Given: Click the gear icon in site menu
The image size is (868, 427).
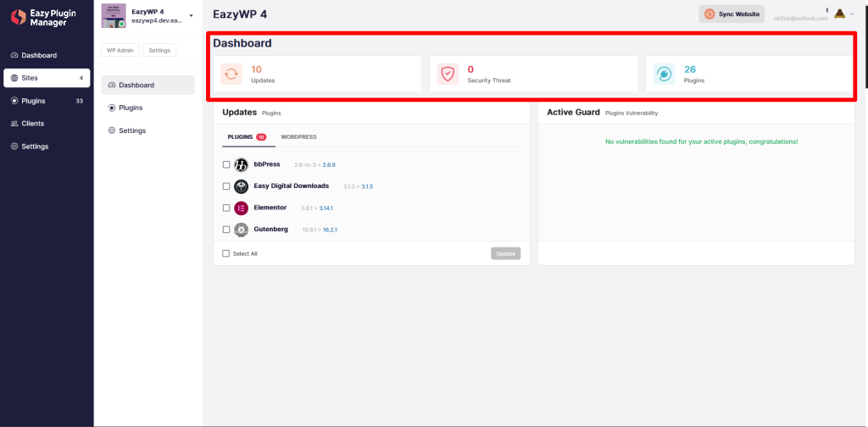Looking at the screenshot, I should coord(112,130).
